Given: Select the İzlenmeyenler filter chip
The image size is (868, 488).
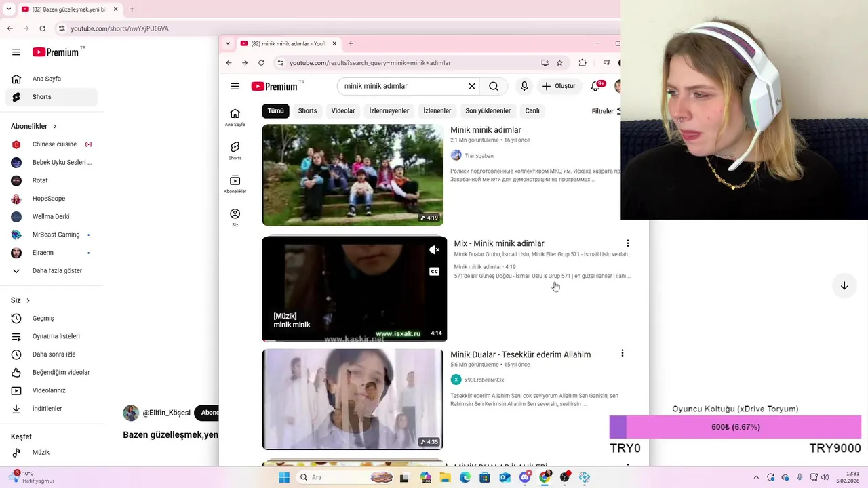Looking at the screenshot, I should coord(389,110).
